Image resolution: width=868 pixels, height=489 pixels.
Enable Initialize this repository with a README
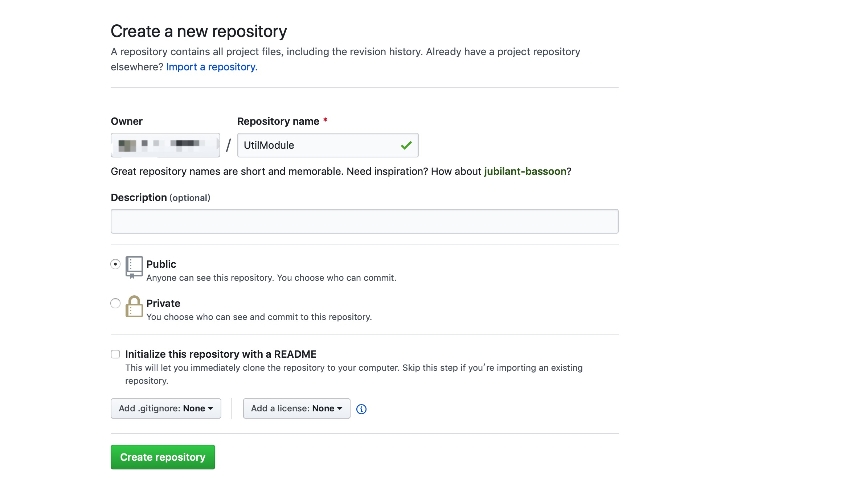point(115,354)
